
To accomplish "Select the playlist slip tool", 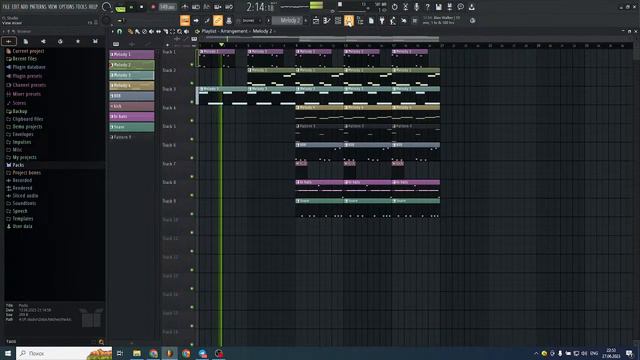I will click(158, 31).
